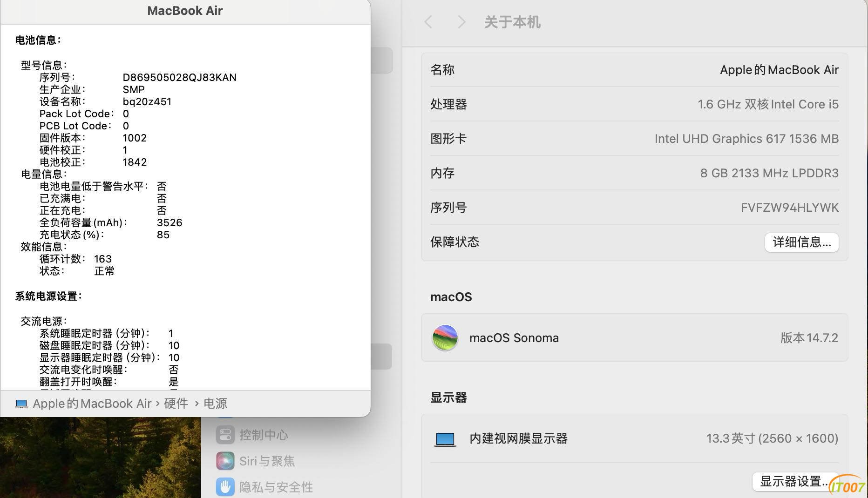Click the 内建视网膜显示器 laptop icon
Screen dimensions: 868x498
(445, 439)
